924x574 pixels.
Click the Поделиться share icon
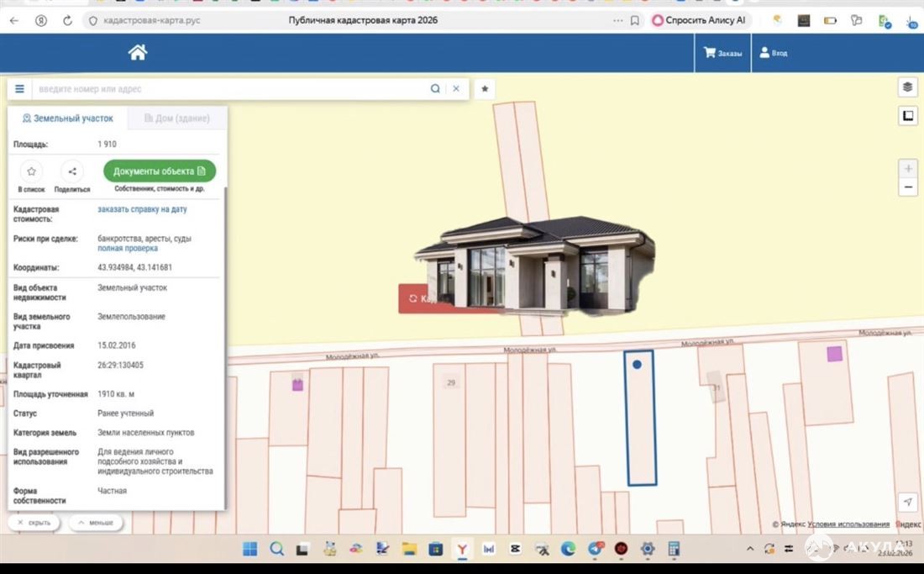[72, 171]
